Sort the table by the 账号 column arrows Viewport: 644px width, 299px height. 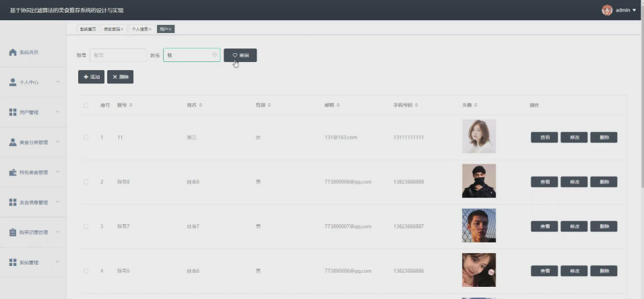tap(131, 105)
